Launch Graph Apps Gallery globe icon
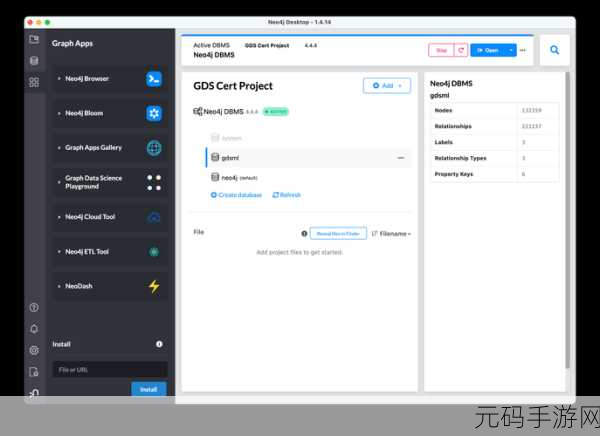Viewport: 600px width, 436px height. click(154, 148)
